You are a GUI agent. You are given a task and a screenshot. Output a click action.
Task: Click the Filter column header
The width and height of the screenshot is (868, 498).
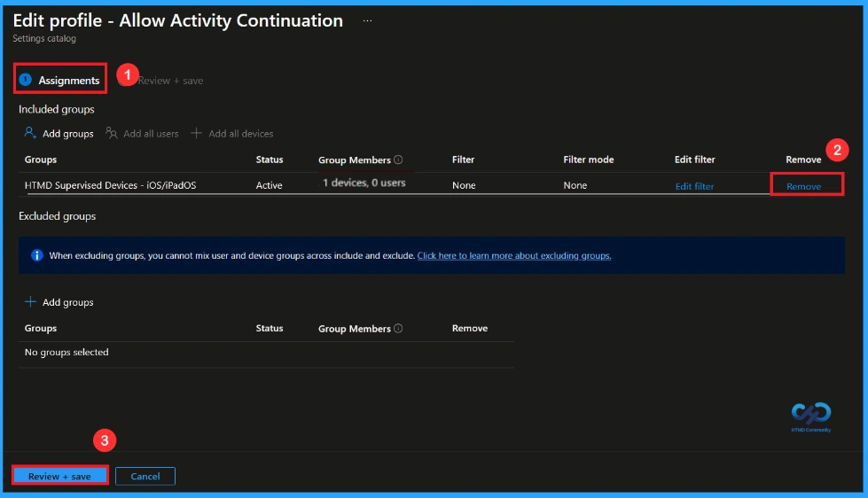463,160
